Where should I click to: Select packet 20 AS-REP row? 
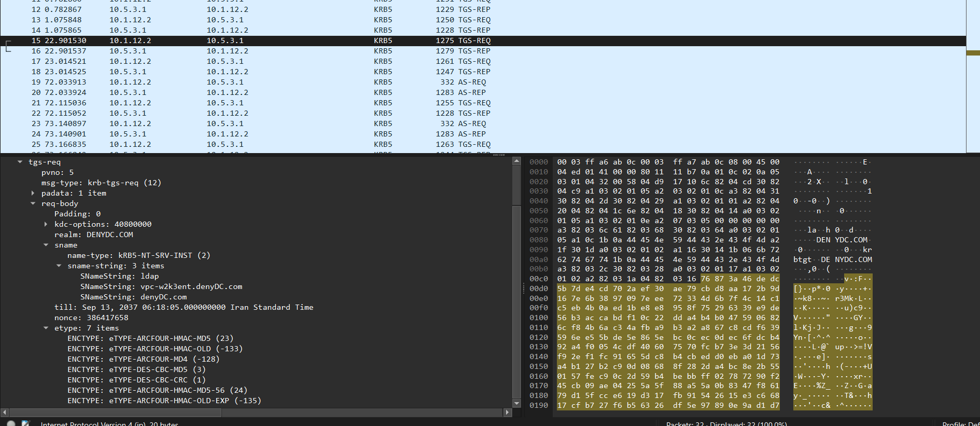(x=483, y=92)
